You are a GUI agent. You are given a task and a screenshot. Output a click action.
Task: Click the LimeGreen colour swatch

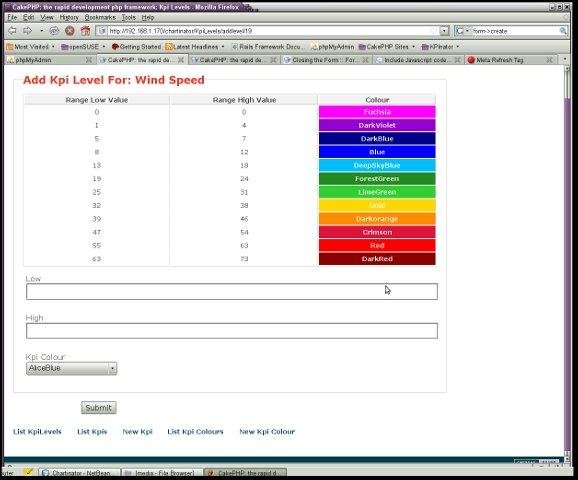click(377, 192)
